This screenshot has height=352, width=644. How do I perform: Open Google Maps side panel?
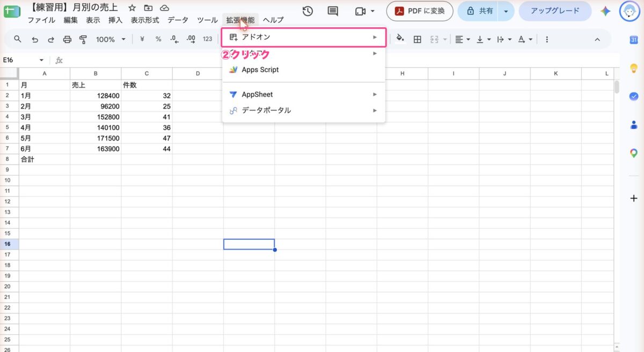(x=634, y=153)
